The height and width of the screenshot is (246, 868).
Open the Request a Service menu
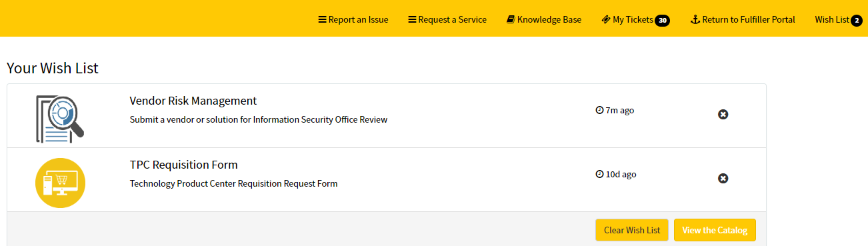pos(447,19)
